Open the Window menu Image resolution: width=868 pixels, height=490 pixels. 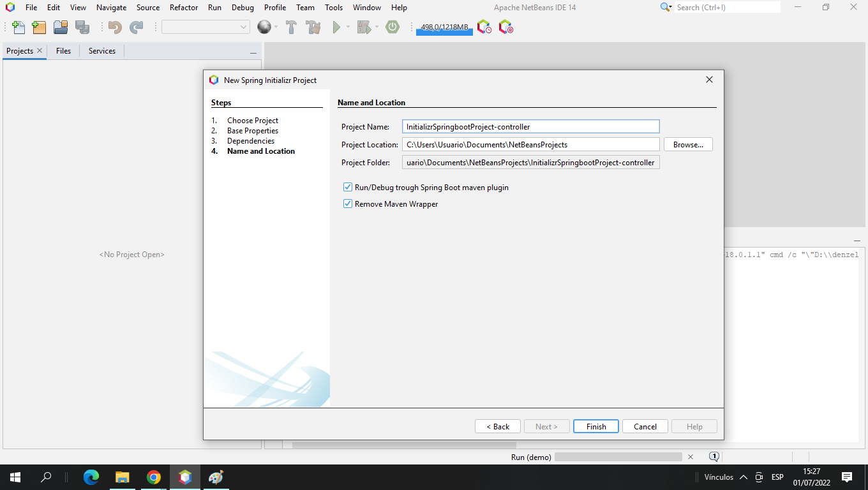click(367, 8)
